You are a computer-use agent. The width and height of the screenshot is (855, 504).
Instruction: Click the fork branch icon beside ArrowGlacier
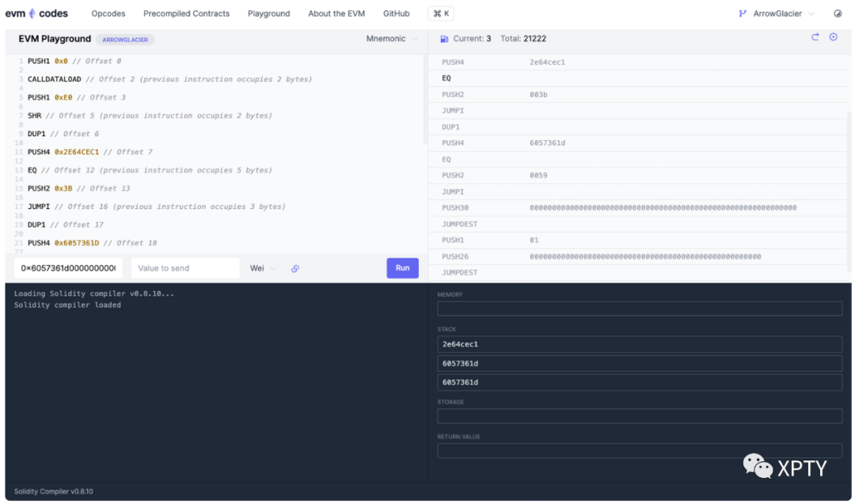[743, 13]
